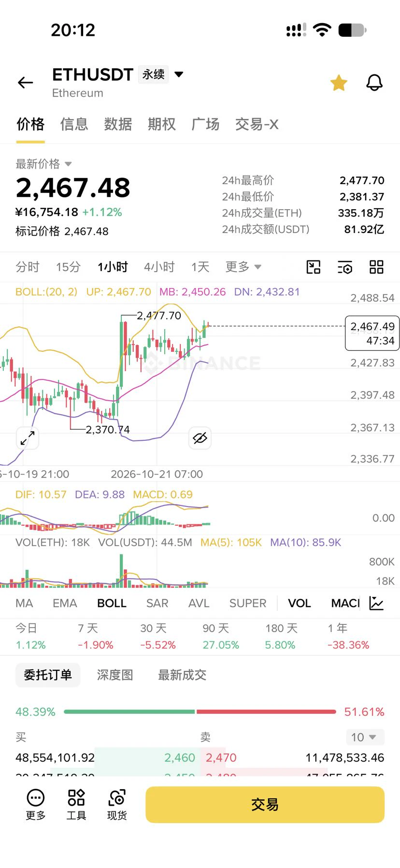This screenshot has width=400, height=868.
Task: Switch to the 深度图 tab
Action: 115,675
